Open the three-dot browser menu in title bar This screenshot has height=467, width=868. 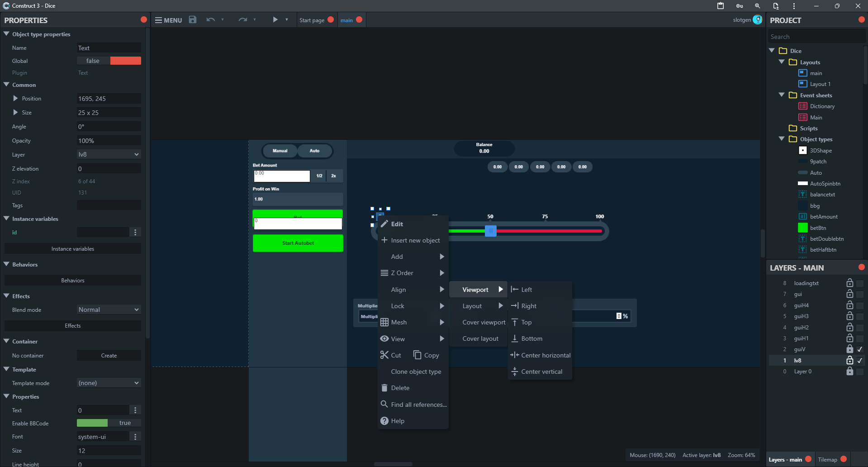(x=794, y=6)
